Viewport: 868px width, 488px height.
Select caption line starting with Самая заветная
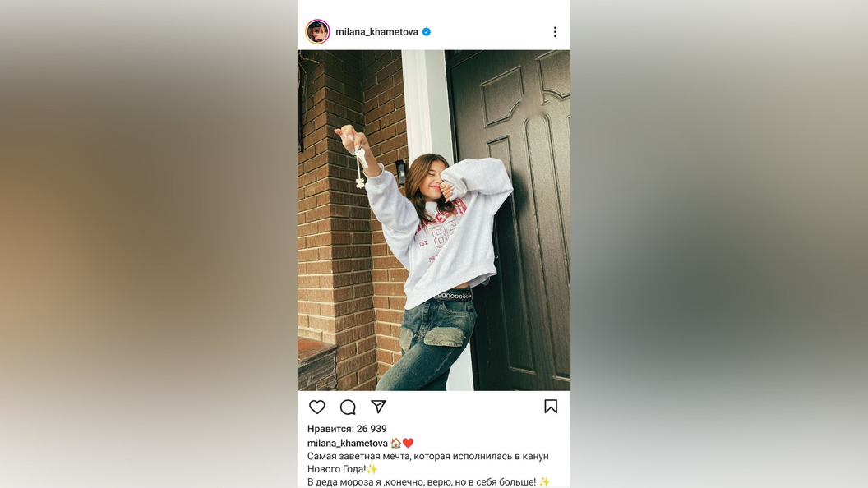(428, 457)
